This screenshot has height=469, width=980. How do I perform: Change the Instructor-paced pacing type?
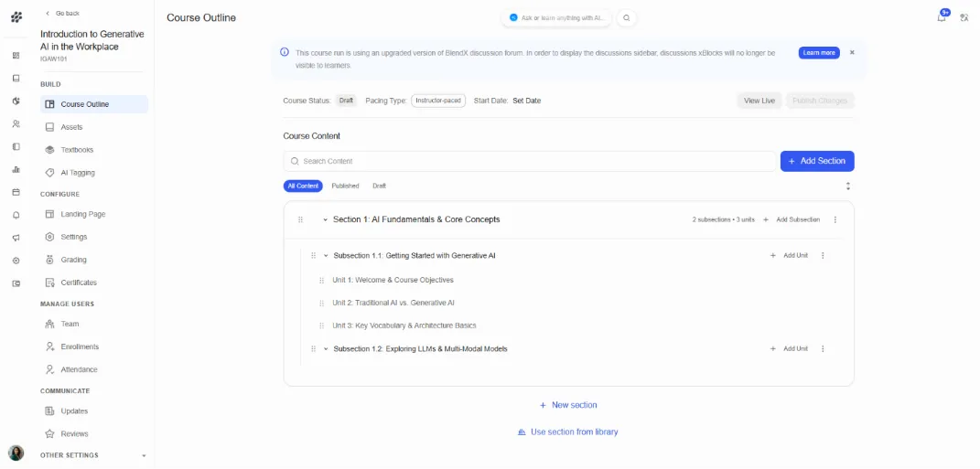click(438, 101)
